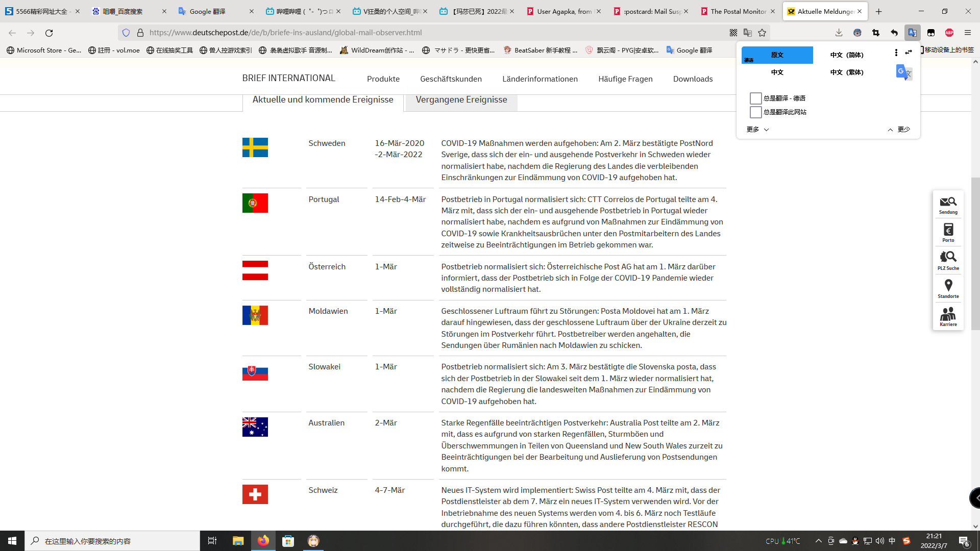This screenshot has width=980, height=551.
Task: Click the Google Translate logo in popup
Action: coord(904,72)
